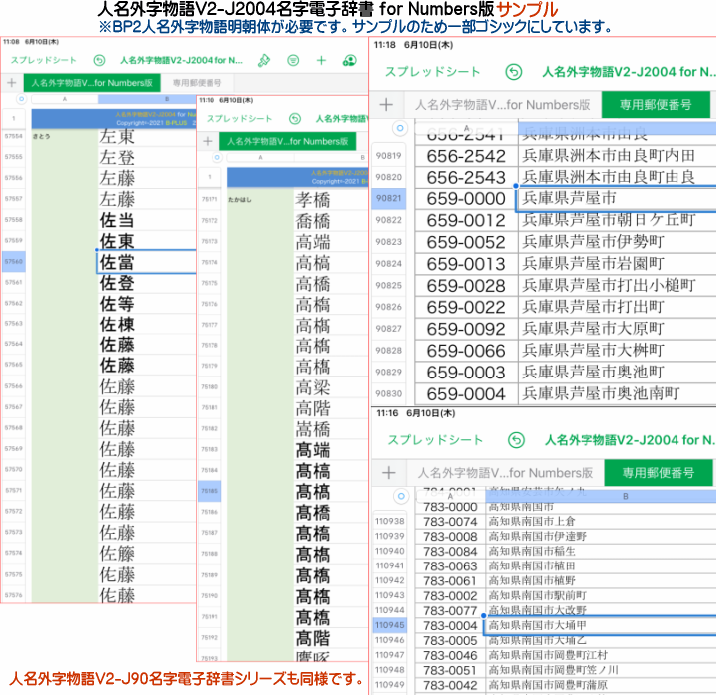Tap the table select circle in 11:08 window

(21, 99)
